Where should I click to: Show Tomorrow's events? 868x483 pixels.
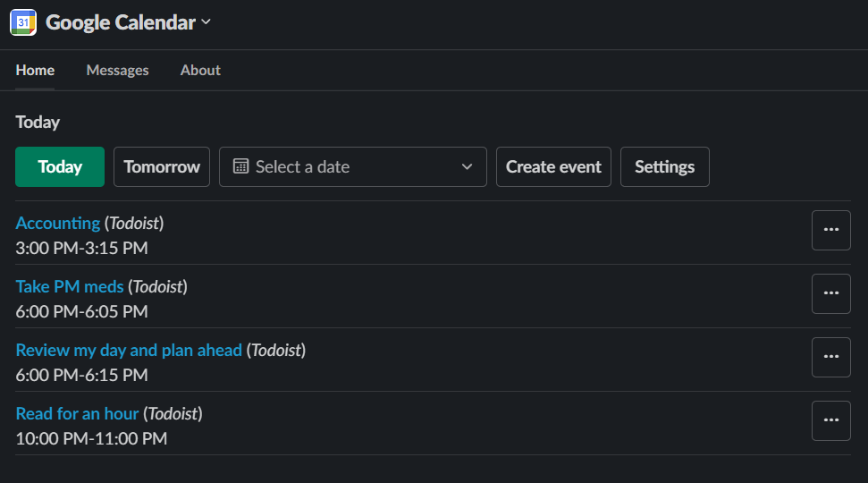click(162, 166)
